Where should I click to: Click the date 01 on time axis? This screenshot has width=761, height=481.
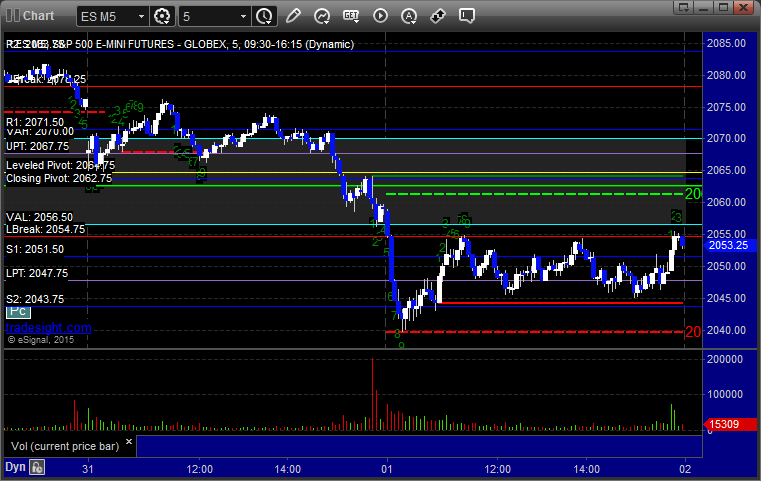click(x=387, y=469)
